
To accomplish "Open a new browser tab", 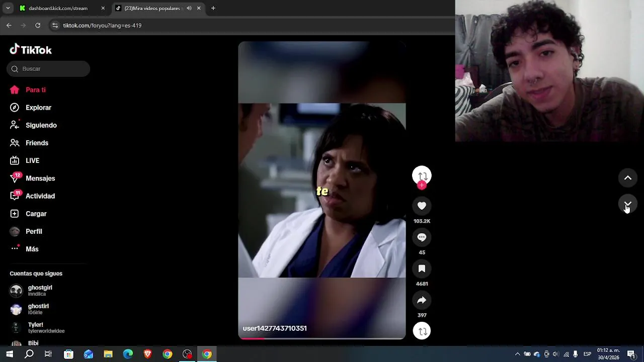I will [213, 8].
